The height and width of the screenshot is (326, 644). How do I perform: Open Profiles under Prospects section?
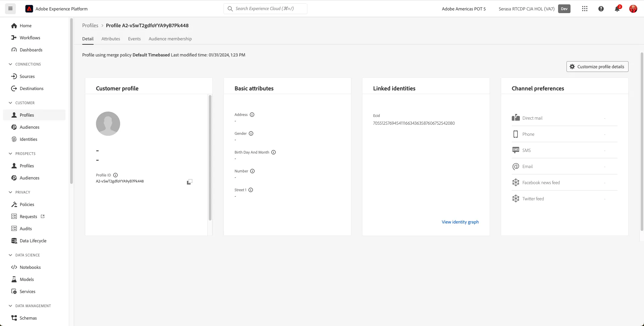34,166
